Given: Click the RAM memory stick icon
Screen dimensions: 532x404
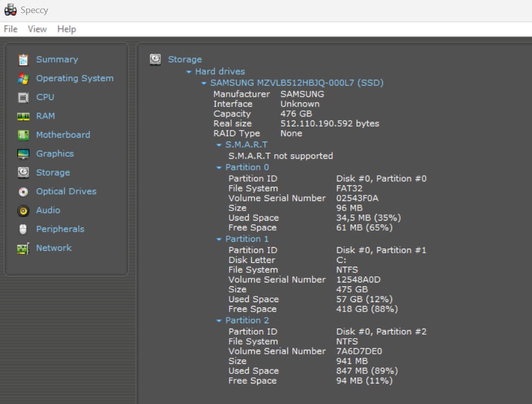Looking at the screenshot, I should [x=23, y=116].
